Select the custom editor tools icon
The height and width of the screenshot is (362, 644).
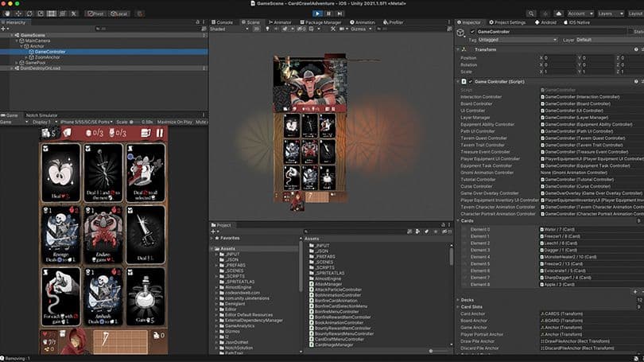[73, 14]
